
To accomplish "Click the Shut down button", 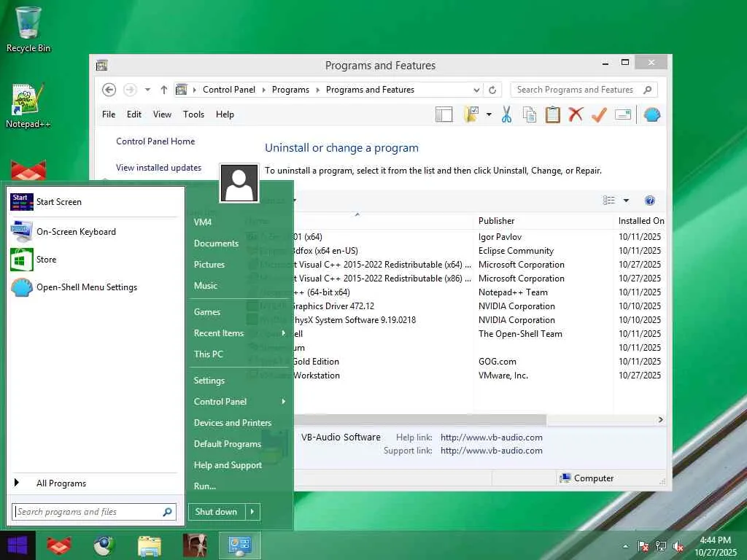I will click(x=216, y=512).
